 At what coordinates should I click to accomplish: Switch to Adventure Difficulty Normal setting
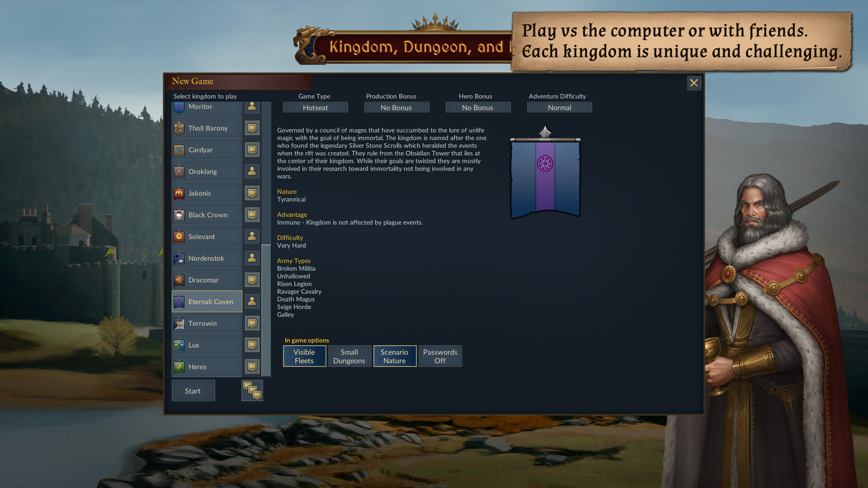559,107
